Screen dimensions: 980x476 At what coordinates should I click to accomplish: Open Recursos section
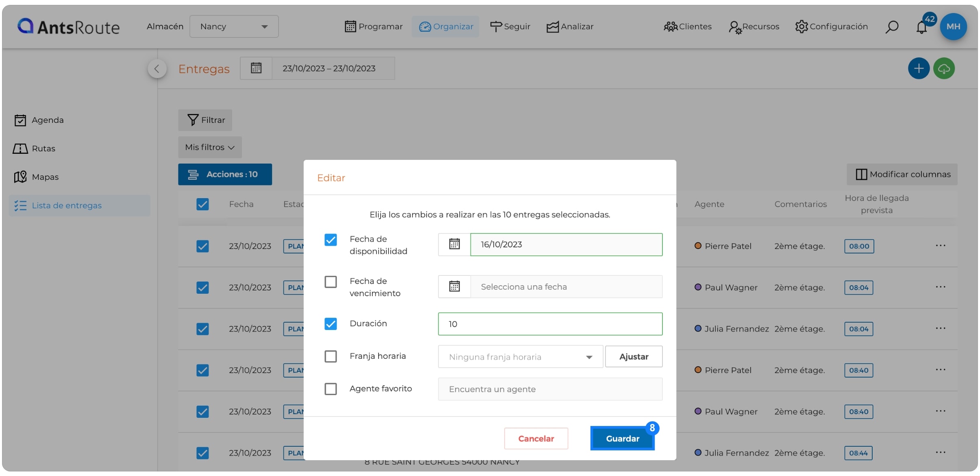tap(754, 27)
